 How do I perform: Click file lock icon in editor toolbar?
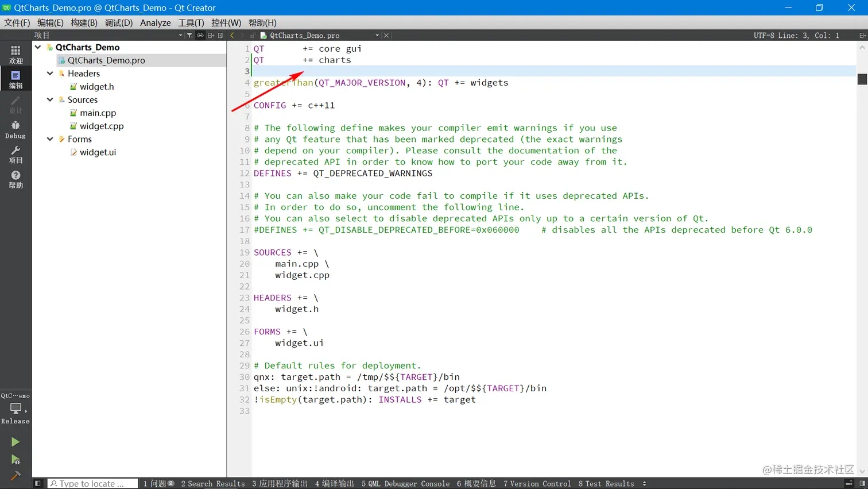point(253,35)
